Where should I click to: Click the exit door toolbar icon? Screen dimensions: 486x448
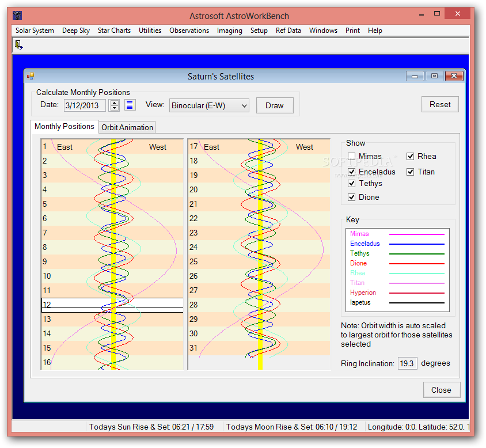[18, 45]
